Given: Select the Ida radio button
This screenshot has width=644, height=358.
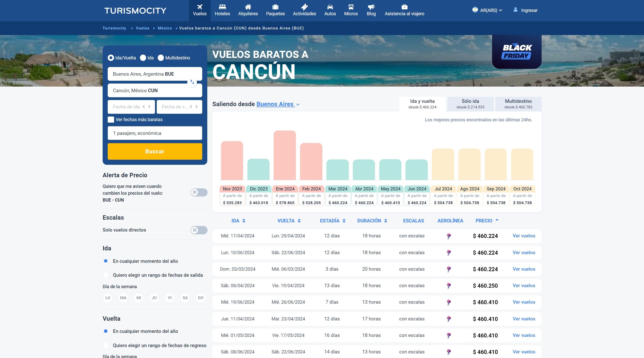Looking at the screenshot, I should [x=143, y=58].
